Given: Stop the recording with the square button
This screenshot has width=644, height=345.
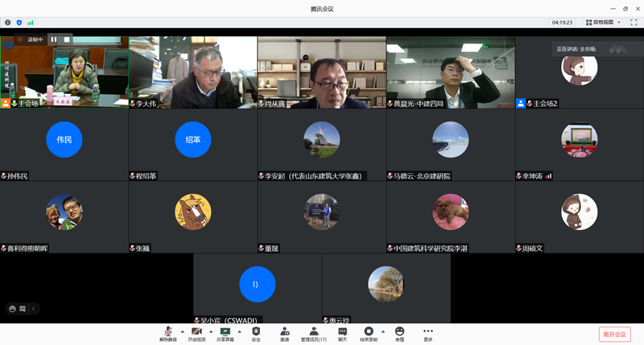Looking at the screenshot, I should point(67,39).
